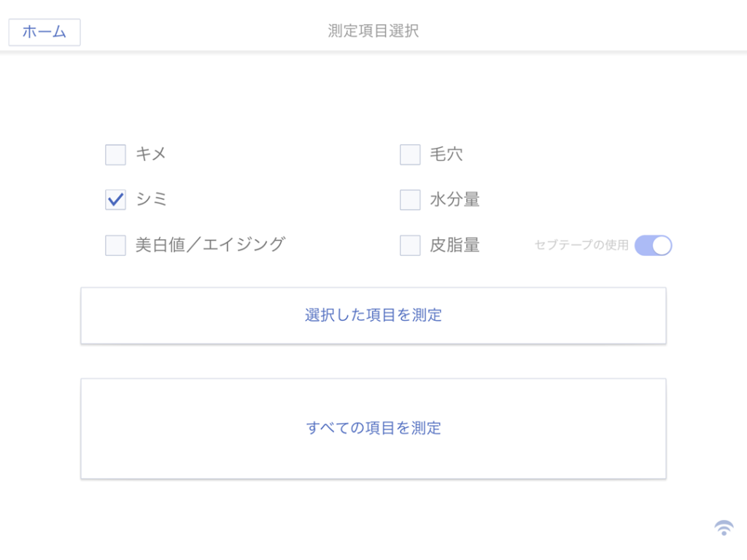Click the 毛穴 label text
This screenshot has width=747, height=560.
[x=446, y=154]
